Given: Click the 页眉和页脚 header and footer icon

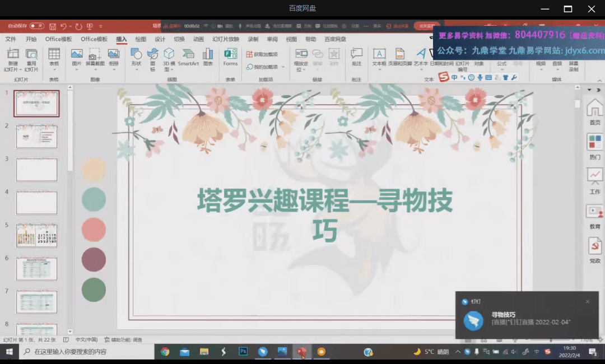Looking at the screenshot, I should 400,57.
